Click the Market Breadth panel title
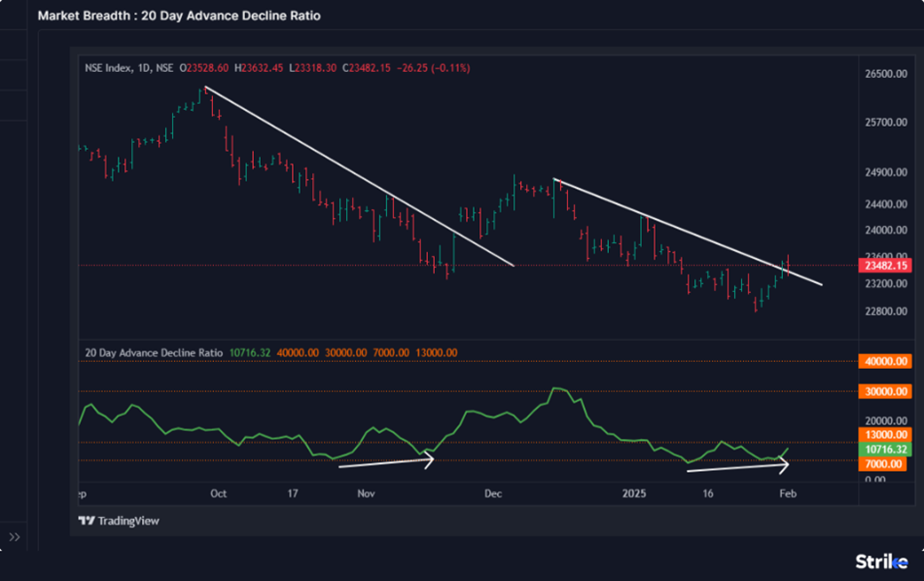The height and width of the screenshot is (581, 924). click(179, 16)
